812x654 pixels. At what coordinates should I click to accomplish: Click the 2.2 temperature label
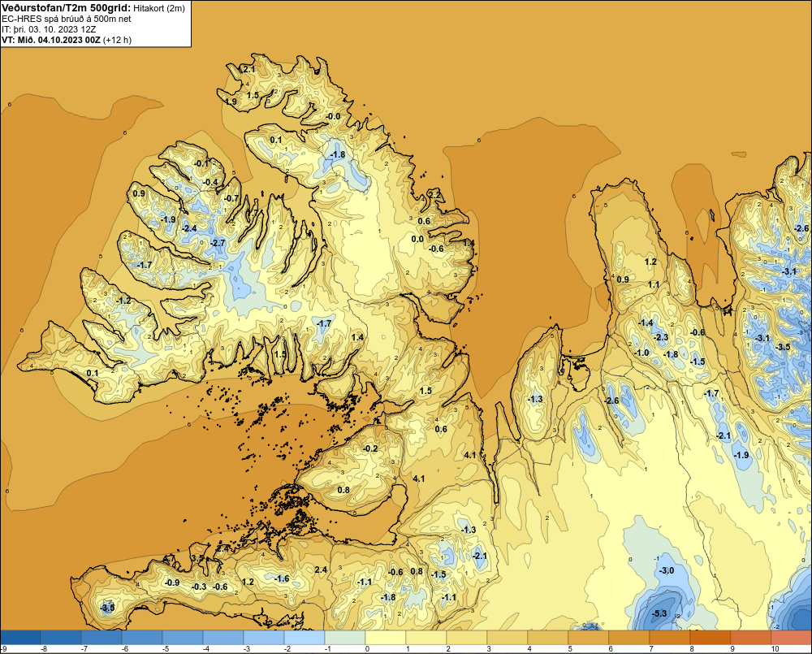click(x=435, y=195)
